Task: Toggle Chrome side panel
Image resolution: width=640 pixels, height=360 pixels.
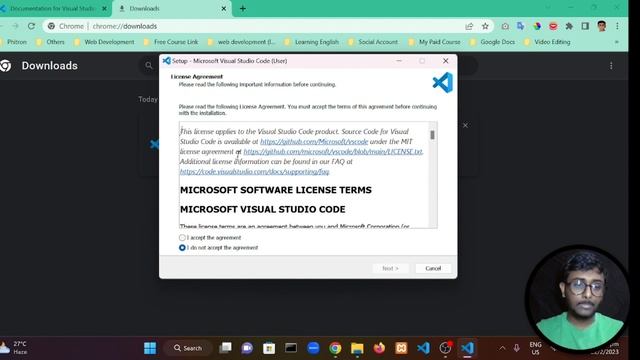Action: (x=585, y=26)
